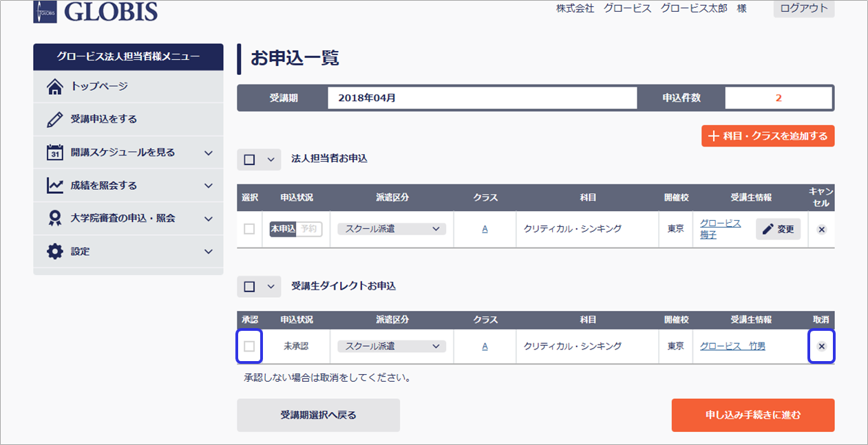The image size is (868, 445).
Task: Click the note 承認しない場合は取消をしてください。
Action: tap(328, 378)
